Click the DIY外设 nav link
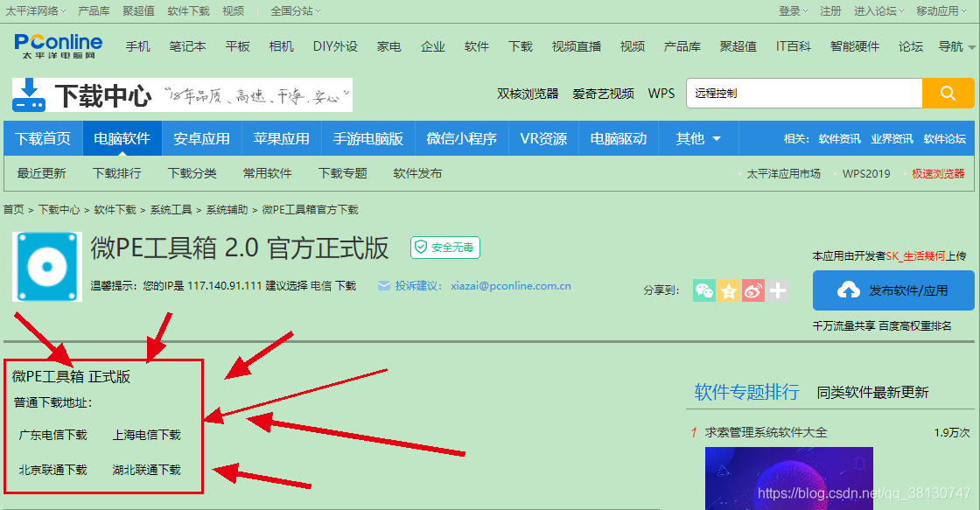 coord(335,46)
